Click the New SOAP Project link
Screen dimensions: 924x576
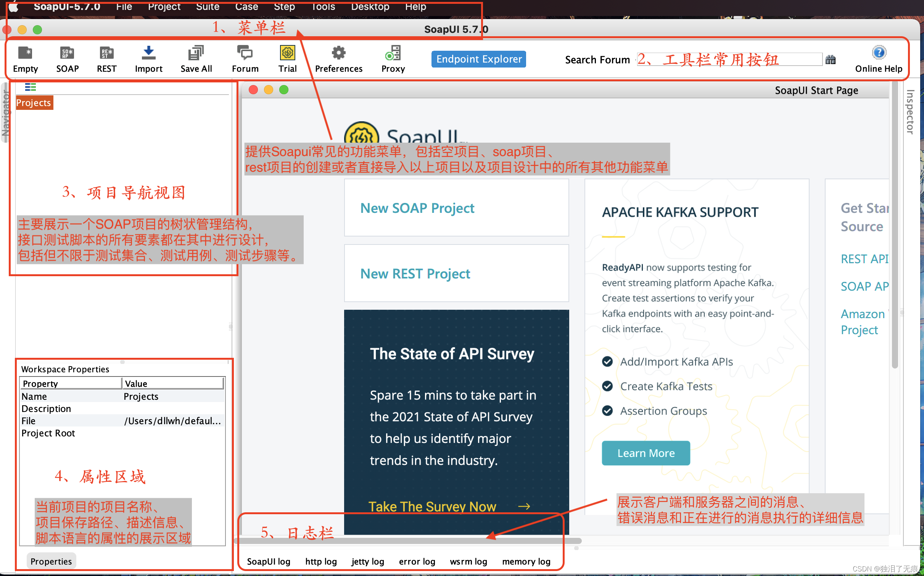pos(417,208)
